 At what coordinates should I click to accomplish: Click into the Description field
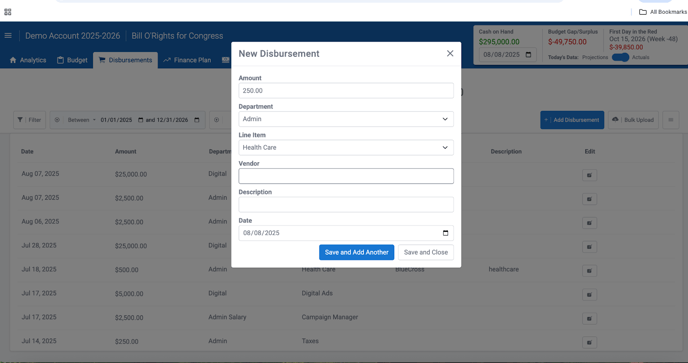point(346,205)
